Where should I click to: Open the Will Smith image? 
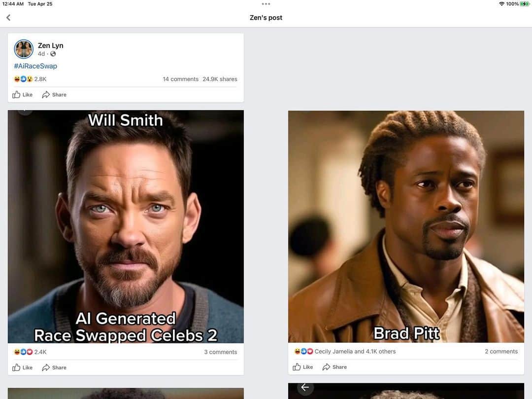click(126, 226)
